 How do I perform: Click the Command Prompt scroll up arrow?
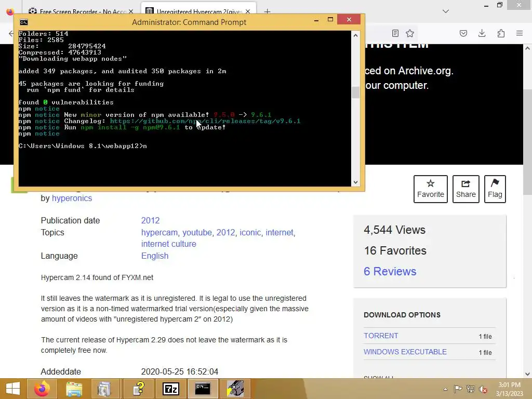[355, 35]
